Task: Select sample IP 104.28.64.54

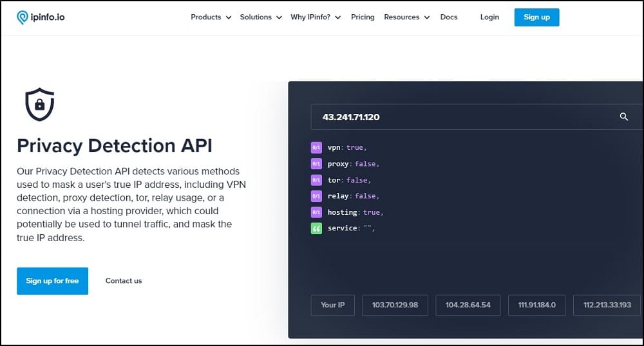Action: [468, 305]
